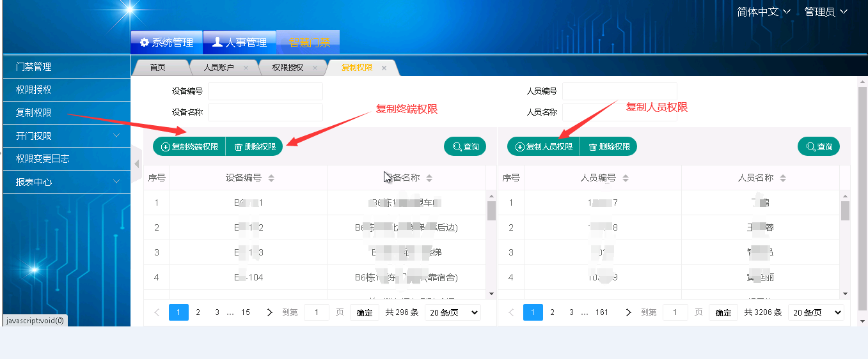Go to page 2 of device list
The width and height of the screenshot is (868, 359).
(x=198, y=312)
